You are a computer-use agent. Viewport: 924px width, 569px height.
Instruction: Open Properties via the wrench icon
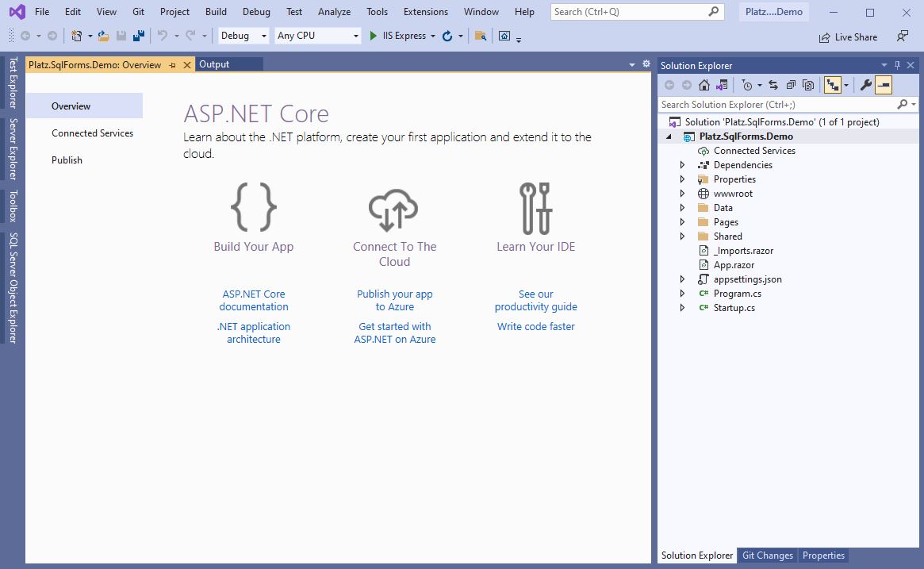(865, 86)
